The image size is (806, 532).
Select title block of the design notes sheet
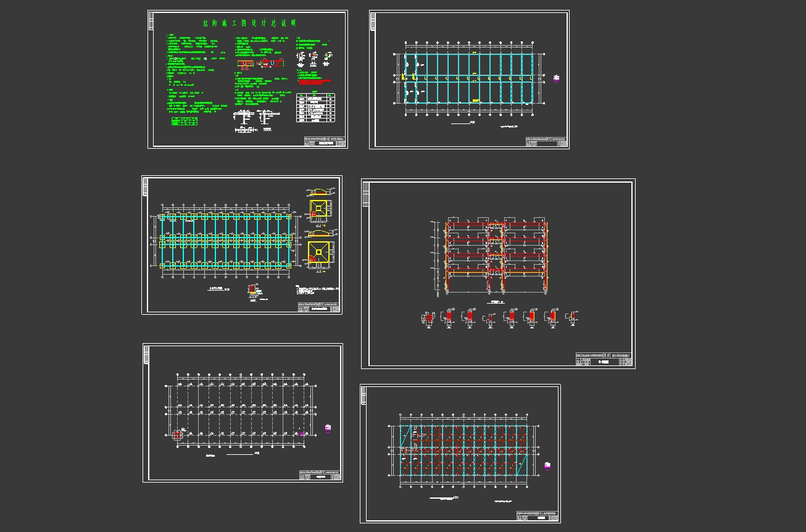323,141
